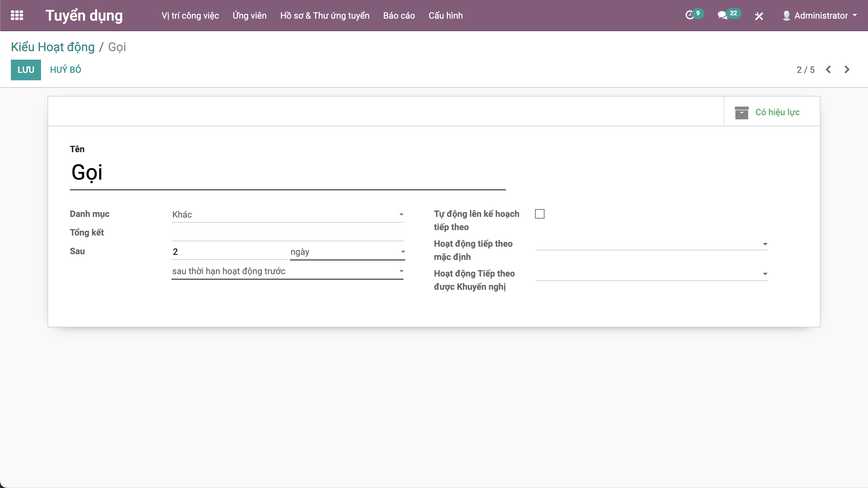Click HUỶ BỎ to discard changes
This screenshot has width=868, height=488.
click(65, 70)
